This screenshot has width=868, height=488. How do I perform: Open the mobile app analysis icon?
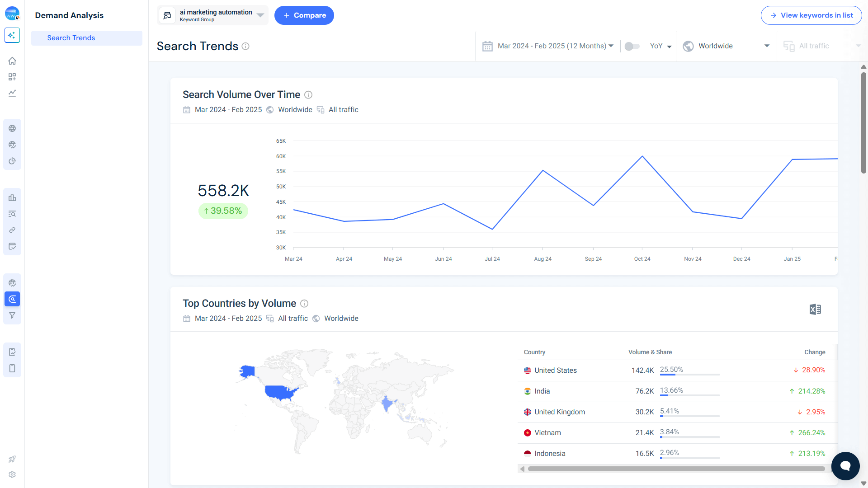point(12,368)
